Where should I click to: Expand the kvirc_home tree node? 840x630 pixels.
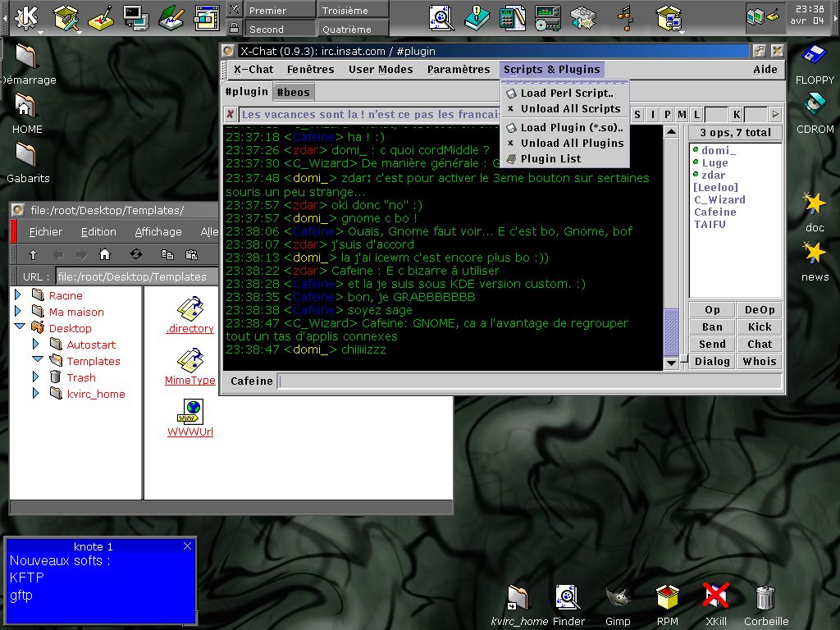pyautogui.click(x=35, y=394)
